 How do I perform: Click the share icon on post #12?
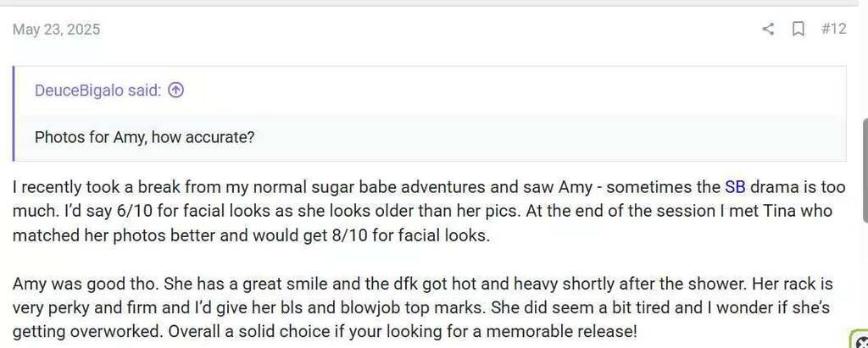[x=768, y=29]
